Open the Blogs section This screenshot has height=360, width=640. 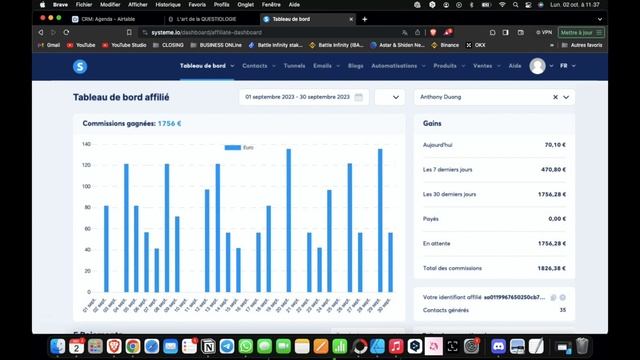pyautogui.click(x=356, y=66)
